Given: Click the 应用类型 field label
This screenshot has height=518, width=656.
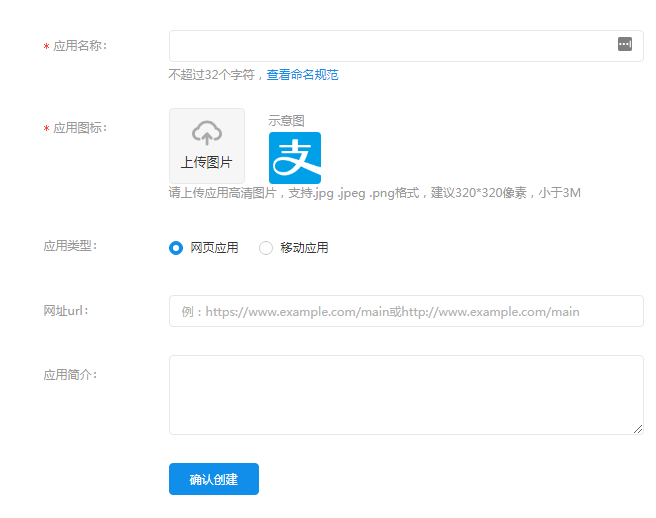Looking at the screenshot, I should (70, 245).
